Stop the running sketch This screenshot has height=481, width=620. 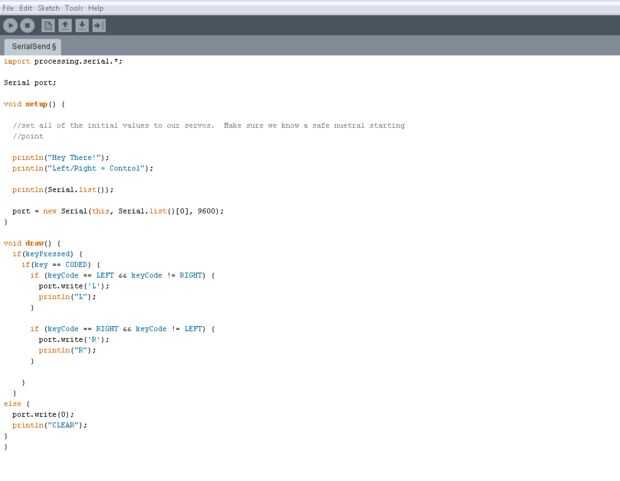27,26
